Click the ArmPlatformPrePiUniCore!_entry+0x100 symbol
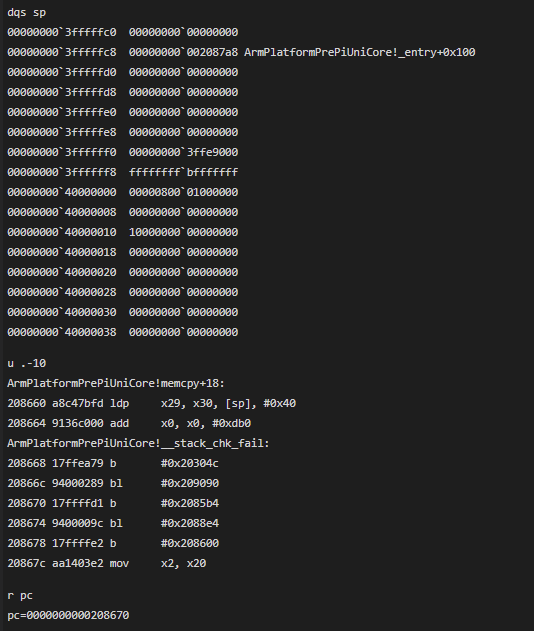The width and height of the screenshot is (534, 631). (x=359, y=52)
